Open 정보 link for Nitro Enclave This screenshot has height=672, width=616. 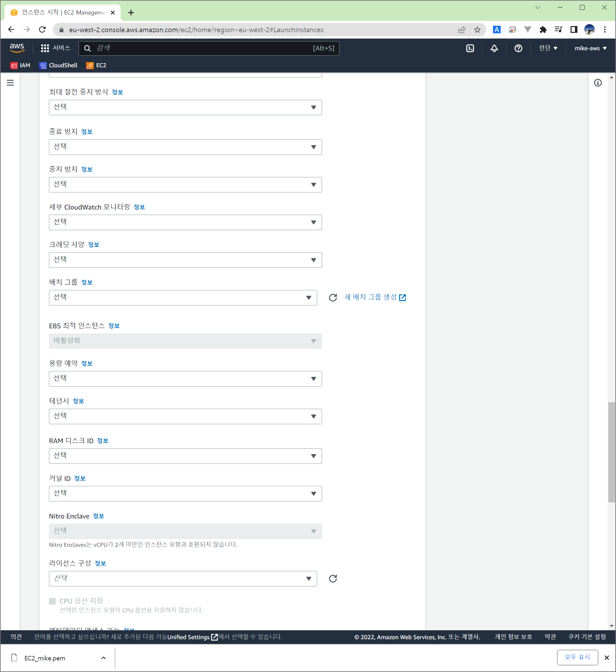click(x=99, y=516)
